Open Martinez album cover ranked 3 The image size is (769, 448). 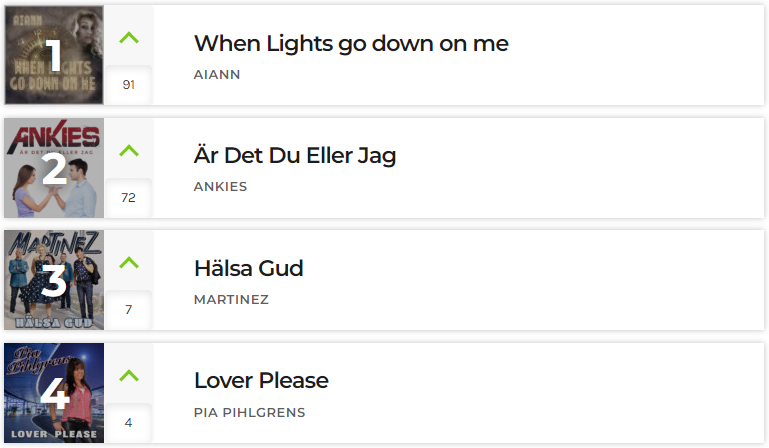[54, 280]
